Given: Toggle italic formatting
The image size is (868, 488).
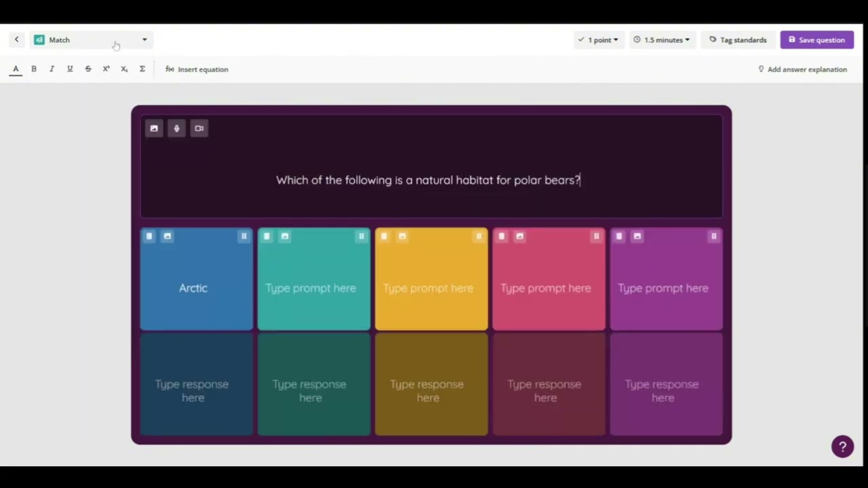Looking at the screenshot, I should point(52,69).
